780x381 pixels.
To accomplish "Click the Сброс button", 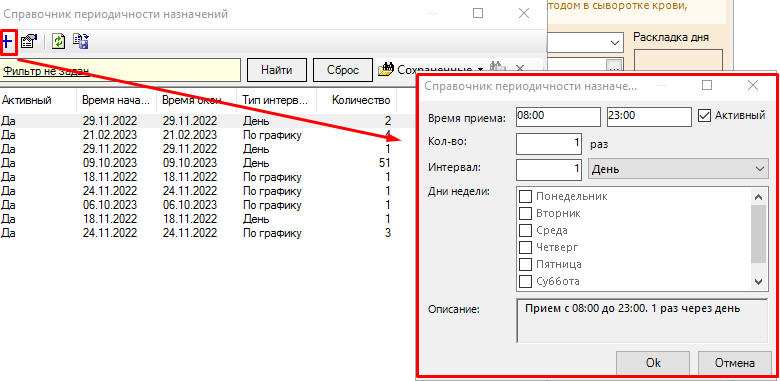I will [343, 70].
